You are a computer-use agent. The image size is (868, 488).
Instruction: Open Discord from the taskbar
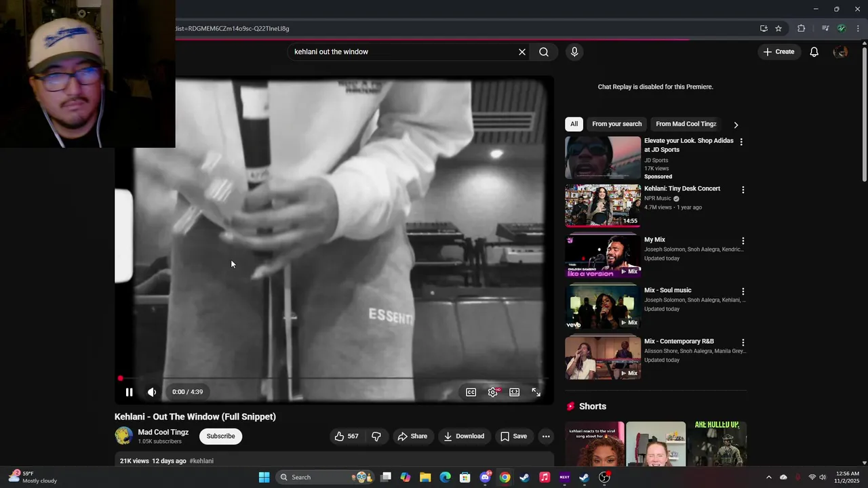(485, 477)
